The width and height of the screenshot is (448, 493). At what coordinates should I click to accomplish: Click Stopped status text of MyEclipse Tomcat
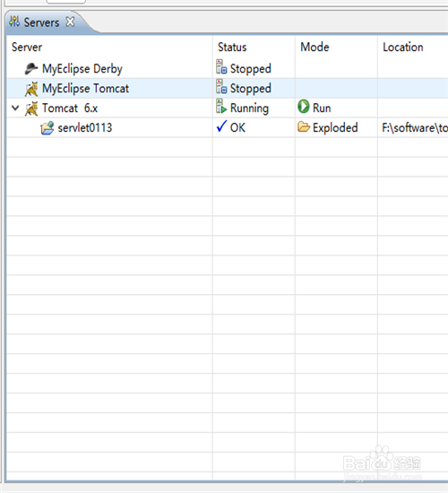(251, 89)
